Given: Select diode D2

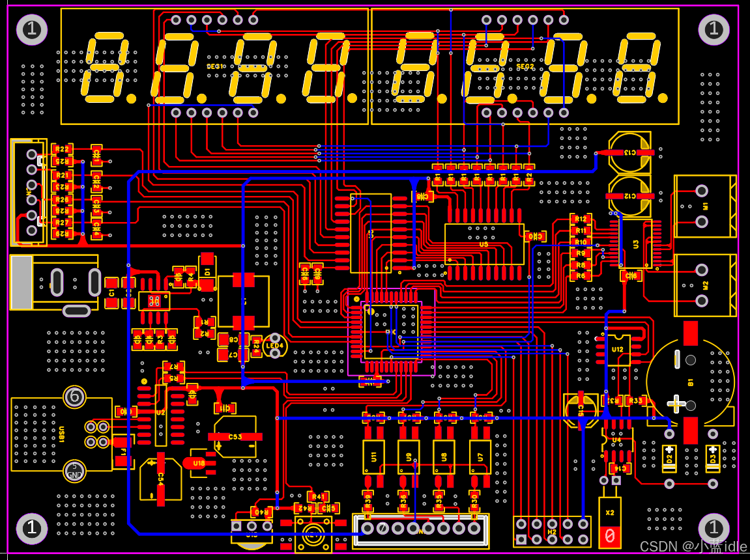Looking at the screenshot, I should point(669,458).
